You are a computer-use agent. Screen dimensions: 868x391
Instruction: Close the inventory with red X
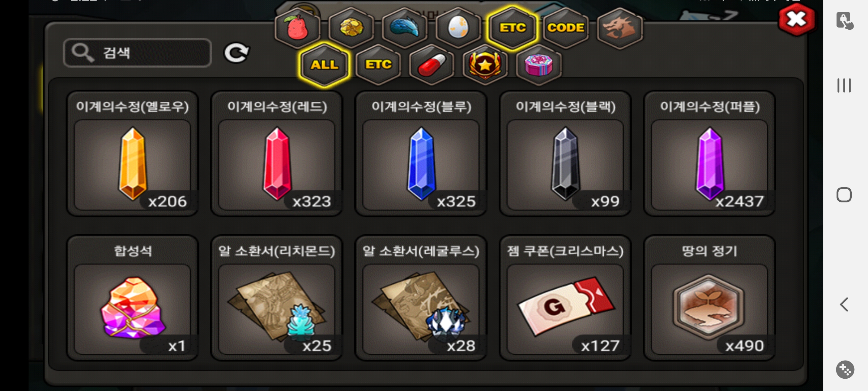tap(797, 20)
